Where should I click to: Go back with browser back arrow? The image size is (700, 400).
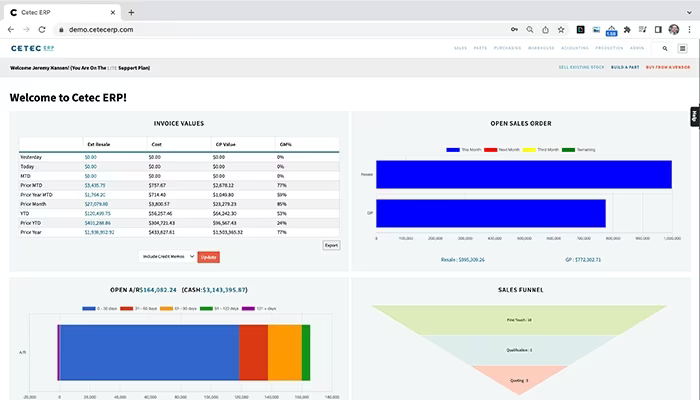click(x=11, y=29)
